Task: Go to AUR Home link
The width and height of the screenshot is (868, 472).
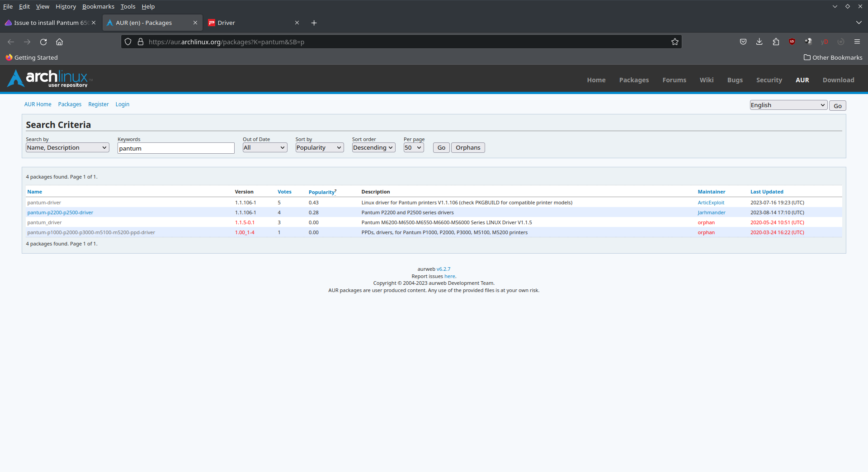Action: point(38,104)
